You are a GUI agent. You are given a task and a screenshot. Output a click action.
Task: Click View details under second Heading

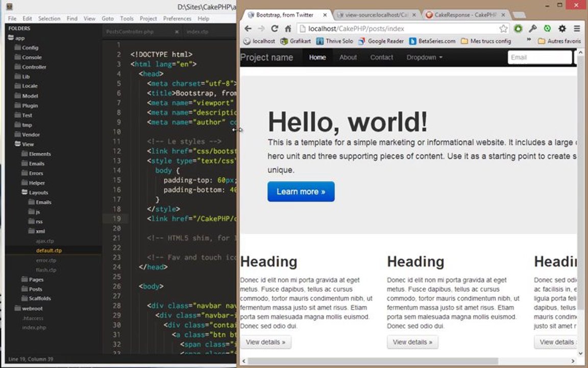[412, 342]
